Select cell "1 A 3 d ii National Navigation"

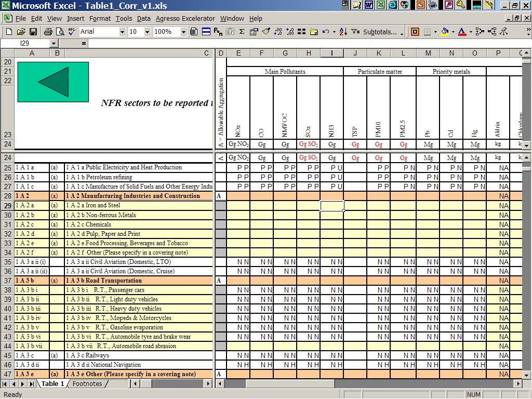pyautogui.click(x=139, y=365)
